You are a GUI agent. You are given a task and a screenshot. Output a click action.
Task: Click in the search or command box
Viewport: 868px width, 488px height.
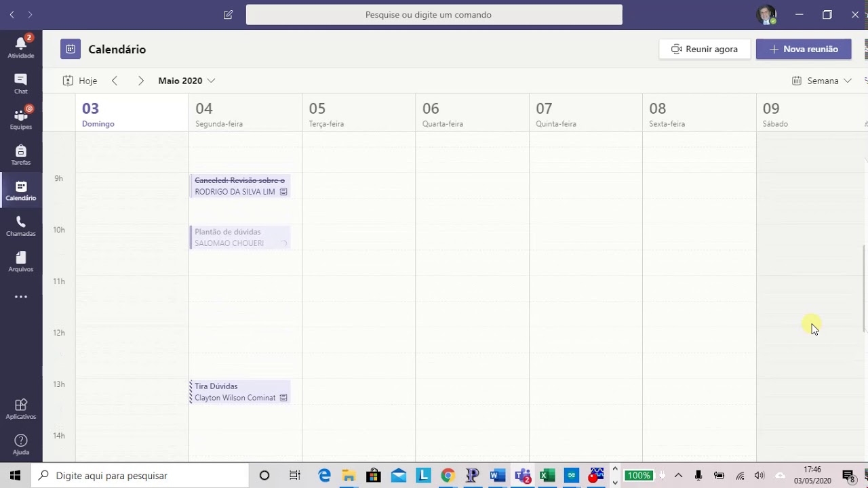coord(434,15)
